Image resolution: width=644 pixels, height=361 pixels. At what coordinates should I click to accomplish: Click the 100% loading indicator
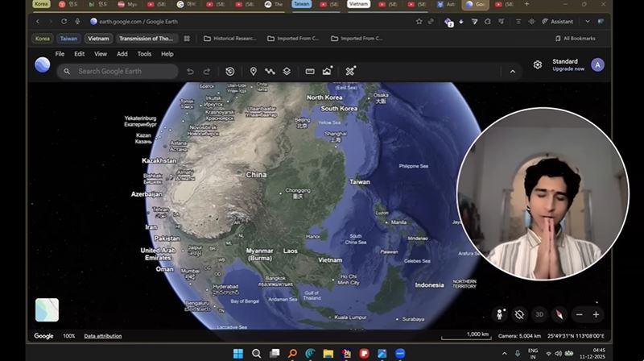(x=68, y=336)
